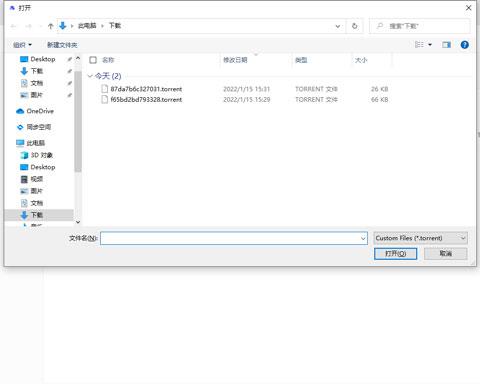480x384 pixels.
Task: Click the blue download arrow in the address bar
Action: [63, 26]
